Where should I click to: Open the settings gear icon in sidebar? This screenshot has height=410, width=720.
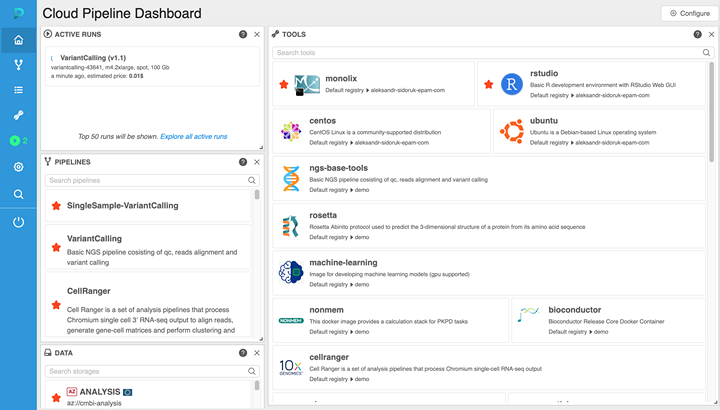click(x=18, y=167)
